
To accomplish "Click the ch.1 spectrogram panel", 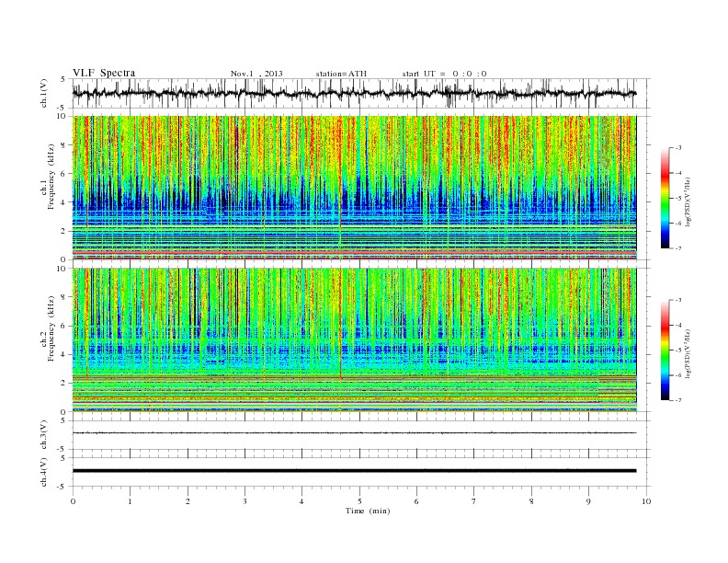I will coord(354,188).
